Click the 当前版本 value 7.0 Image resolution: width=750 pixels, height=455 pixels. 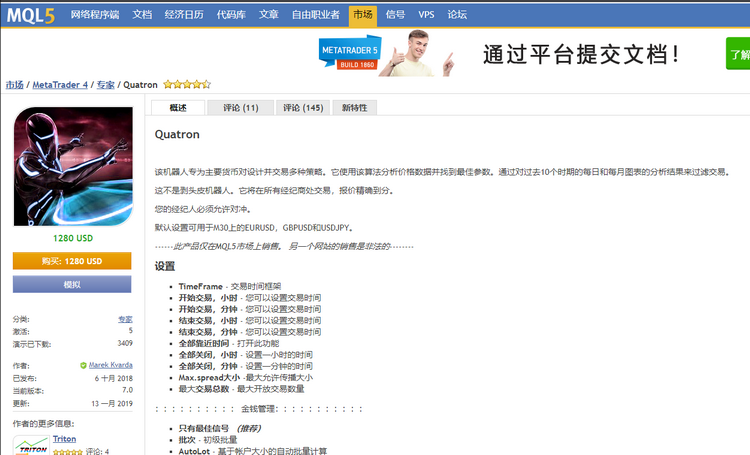[127, 390]
